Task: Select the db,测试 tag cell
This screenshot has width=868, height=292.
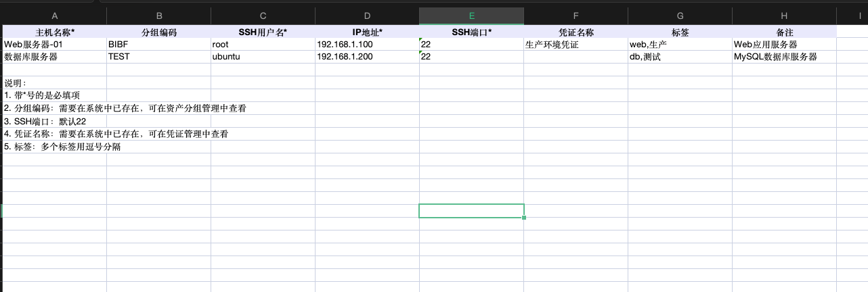Action: click(680, 57)
